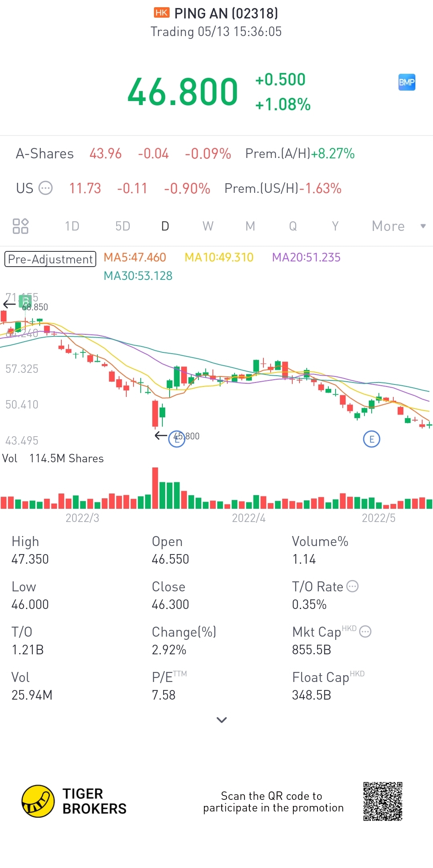Tap the trading time 05/13 15:36:05
Viewport: 433px width, 868px height.
216,32
